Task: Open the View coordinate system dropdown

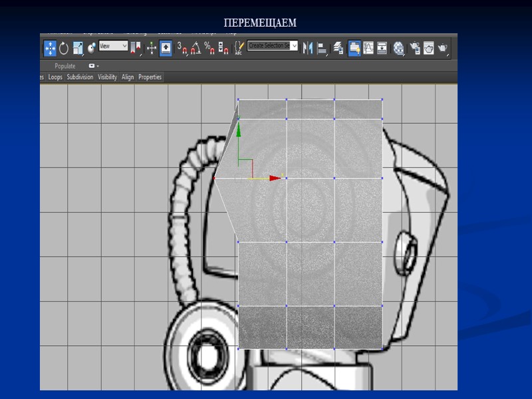Action: click(x=113, y=46)
